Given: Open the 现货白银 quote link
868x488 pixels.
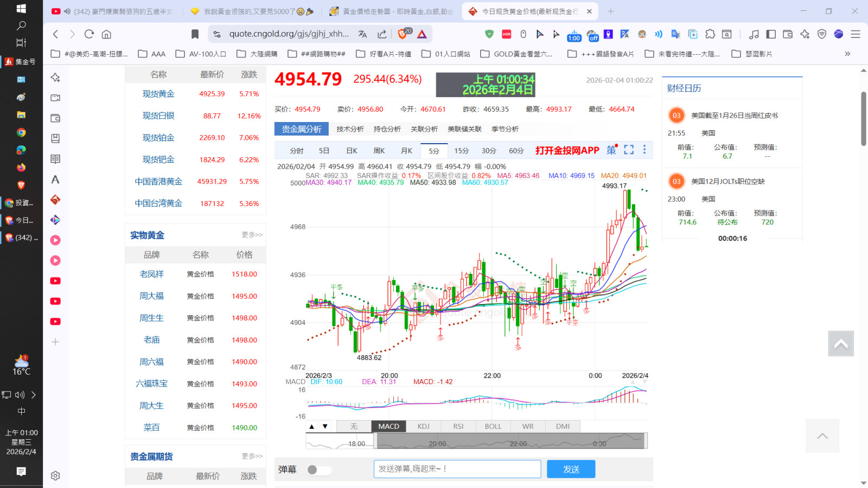Looking at the screenshot, I should pos(158,116).
